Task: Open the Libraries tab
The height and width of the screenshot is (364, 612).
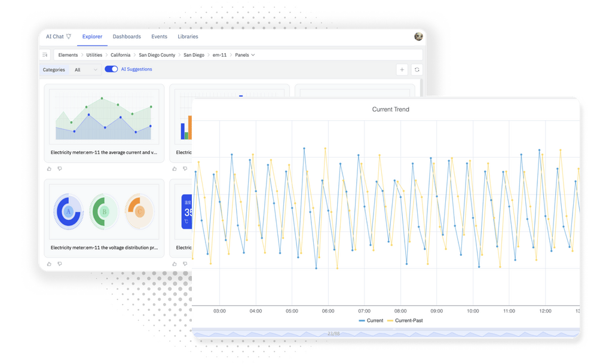Action: [x=188, y=36]
